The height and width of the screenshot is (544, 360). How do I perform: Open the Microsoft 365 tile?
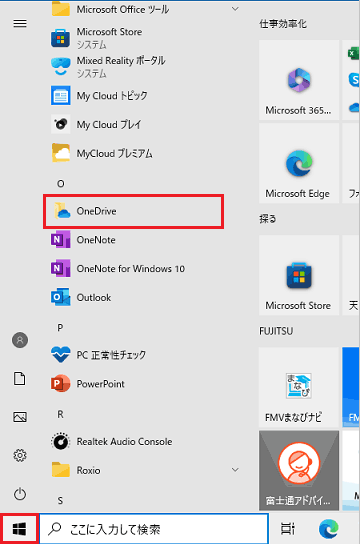(299, 80)
